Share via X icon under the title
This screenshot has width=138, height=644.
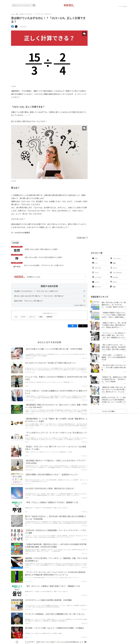click(x=16, y=27)
